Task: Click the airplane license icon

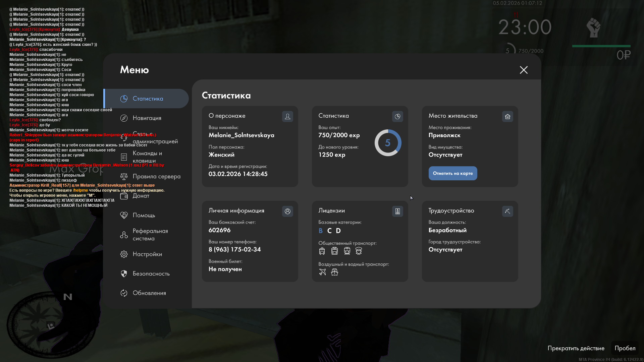Action: (x=322, y=272)
